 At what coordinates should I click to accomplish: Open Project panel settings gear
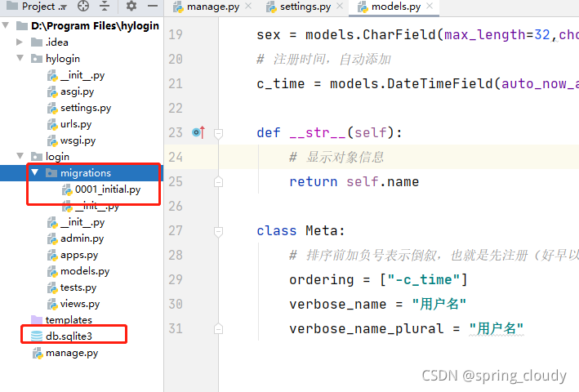(131, 6)
